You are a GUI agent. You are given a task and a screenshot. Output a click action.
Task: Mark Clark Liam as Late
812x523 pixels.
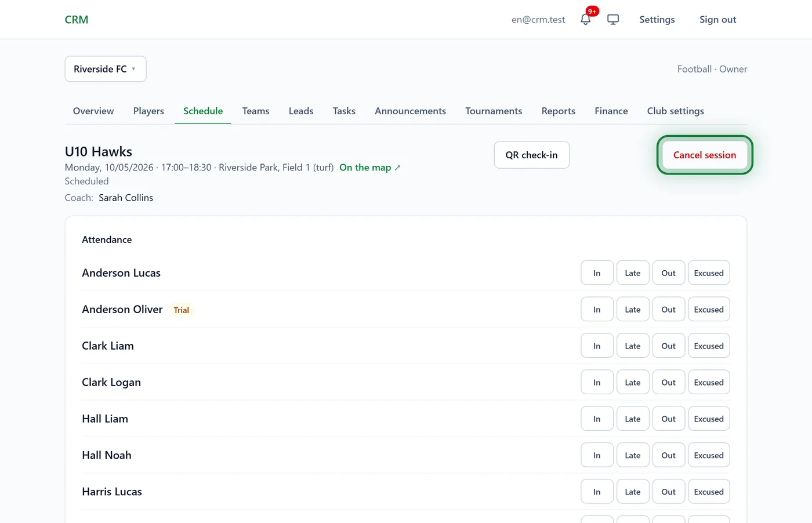coord(633,346)
